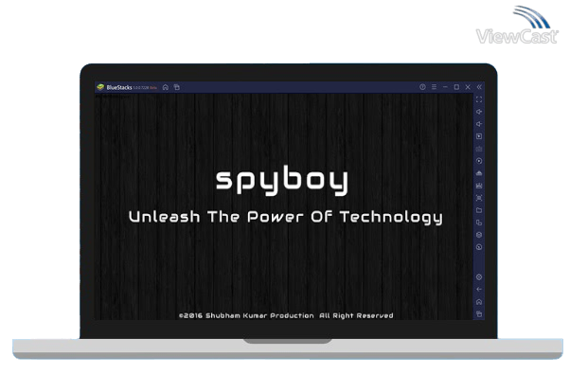Open the BlueStacks hamburger menu

coord(434,87)
